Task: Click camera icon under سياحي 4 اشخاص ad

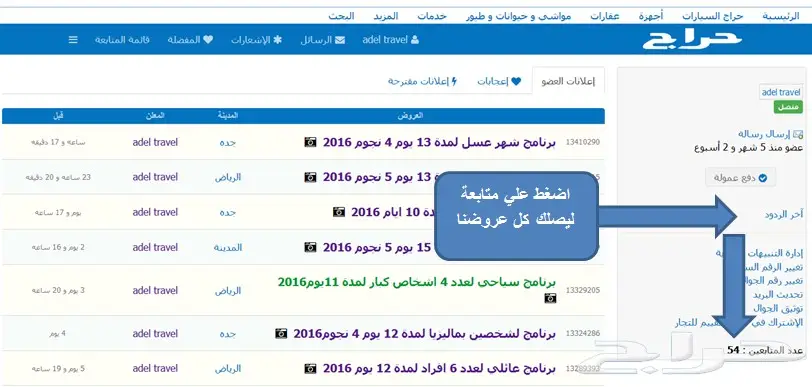Action: [550, 298]
